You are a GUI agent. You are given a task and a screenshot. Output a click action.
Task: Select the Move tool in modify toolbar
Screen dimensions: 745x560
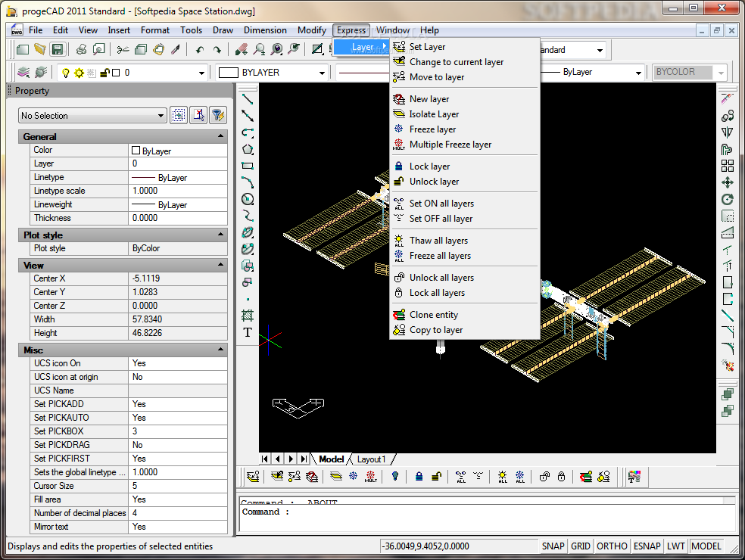click(x=728, y=182)
